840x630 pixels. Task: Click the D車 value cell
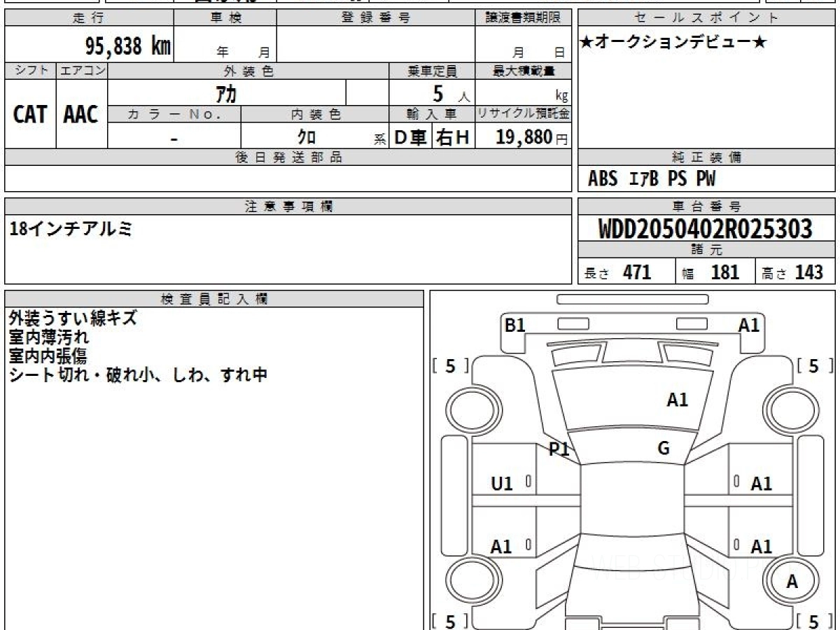[411, 136]
